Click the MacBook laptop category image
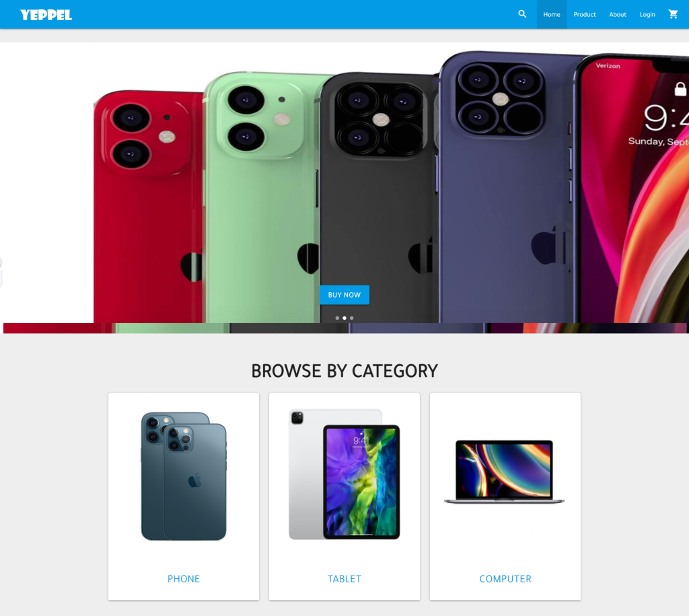This screenshot has height=616, width=689. point(505,471)
